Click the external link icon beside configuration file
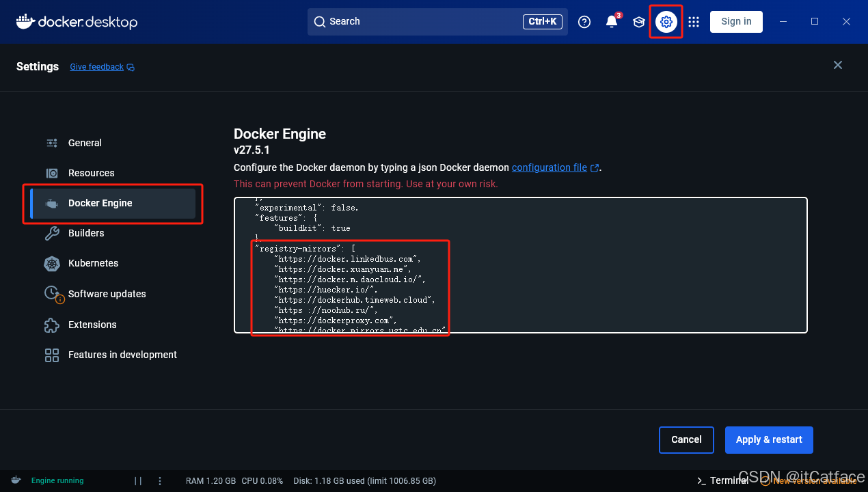Image resolution: width=868 pixels, height=492 pixels. click(595, 167)
